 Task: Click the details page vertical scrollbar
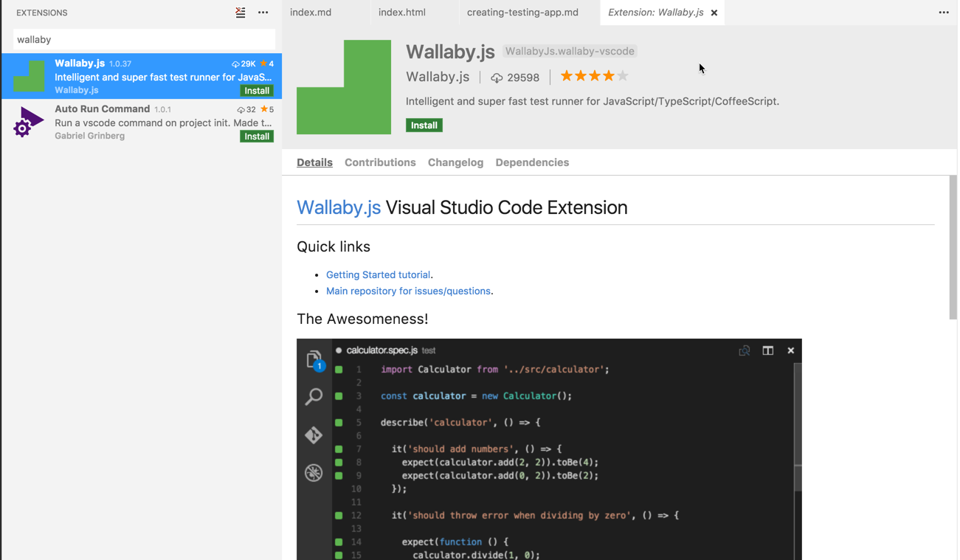[953, 247]
